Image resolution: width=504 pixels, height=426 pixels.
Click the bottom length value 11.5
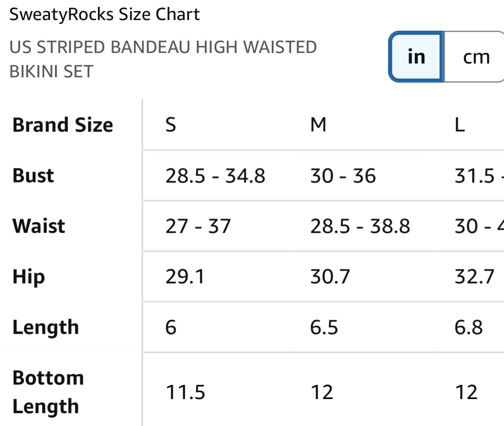pos(185,392)
